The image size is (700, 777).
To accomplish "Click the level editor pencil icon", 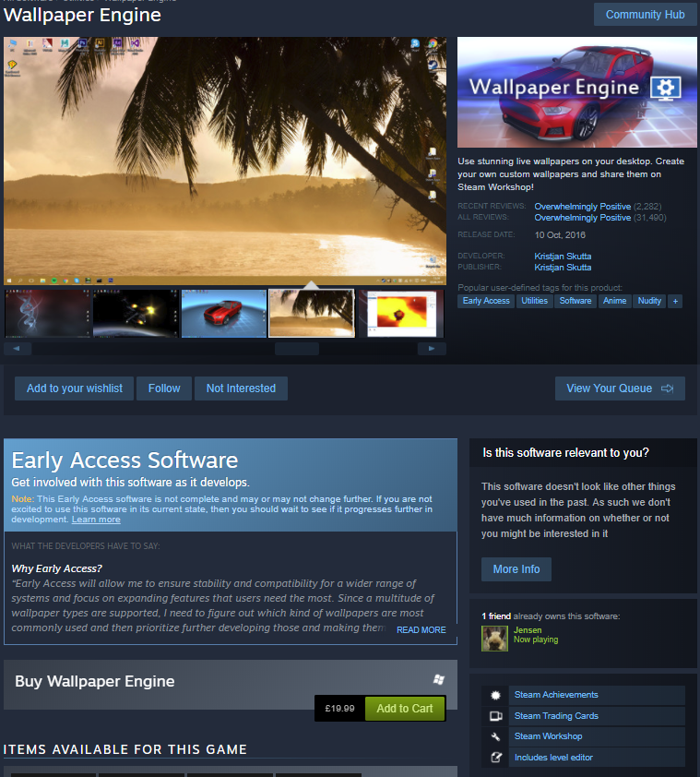I will pyautogui.click(x=495, y=758).
